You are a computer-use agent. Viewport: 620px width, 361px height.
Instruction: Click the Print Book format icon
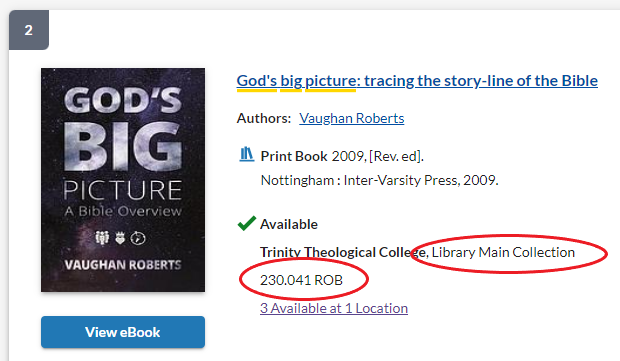(x=246, y=155)
